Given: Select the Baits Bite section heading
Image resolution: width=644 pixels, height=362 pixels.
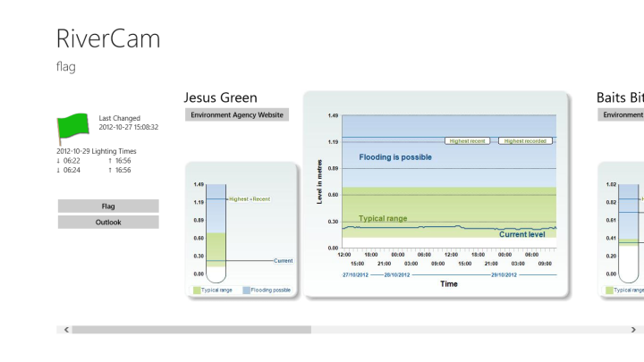Looking at the screenshot, I should 619,97.
